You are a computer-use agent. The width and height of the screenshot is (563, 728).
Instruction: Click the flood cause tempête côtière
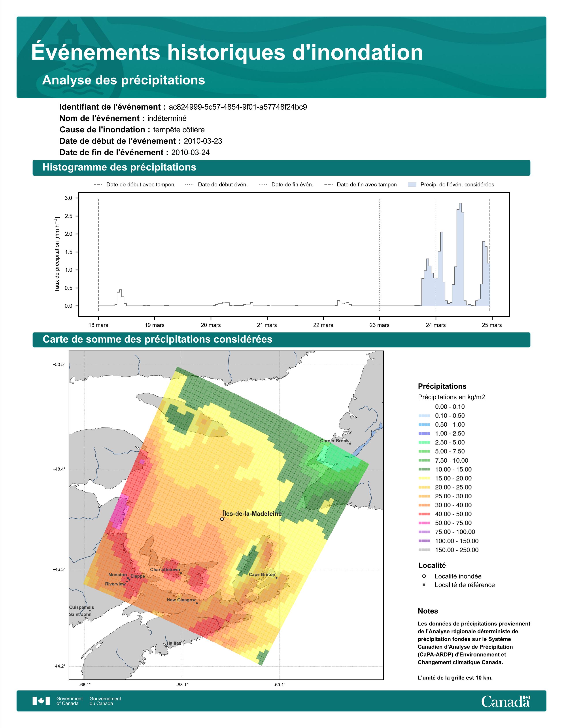pyautogui.click(x=179, y=130)
